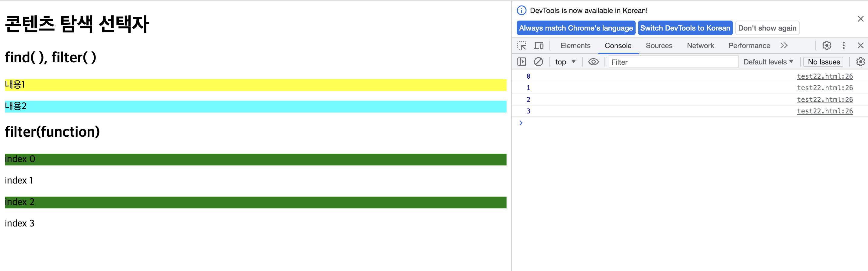Select the Console tab

[x=618, y=45]
